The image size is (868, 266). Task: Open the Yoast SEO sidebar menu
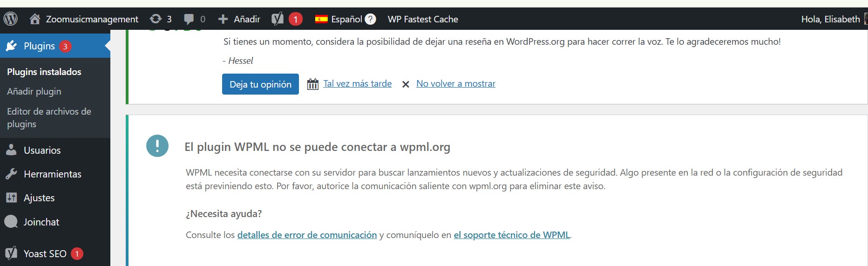[x=45, y=253]
